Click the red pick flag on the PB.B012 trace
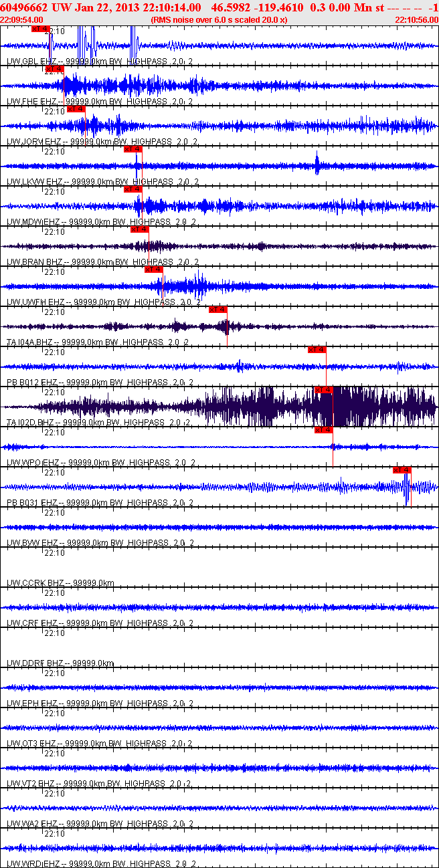439x868 pixels. 317,350
